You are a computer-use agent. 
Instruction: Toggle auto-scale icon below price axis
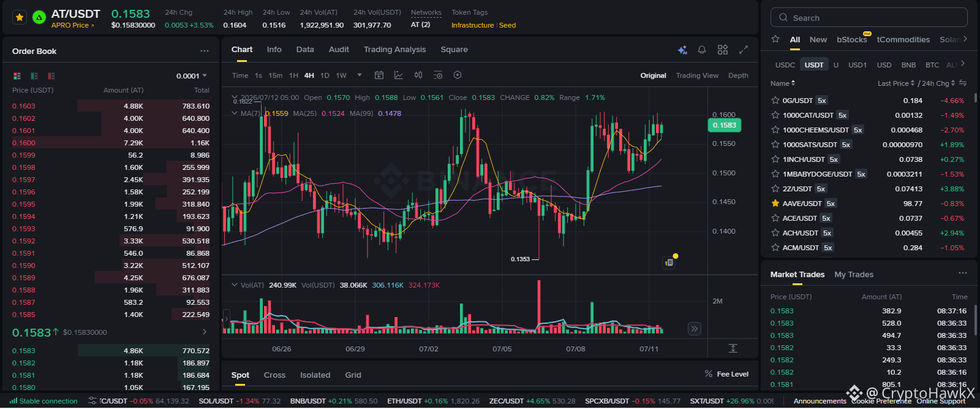[x=733, y=348]
